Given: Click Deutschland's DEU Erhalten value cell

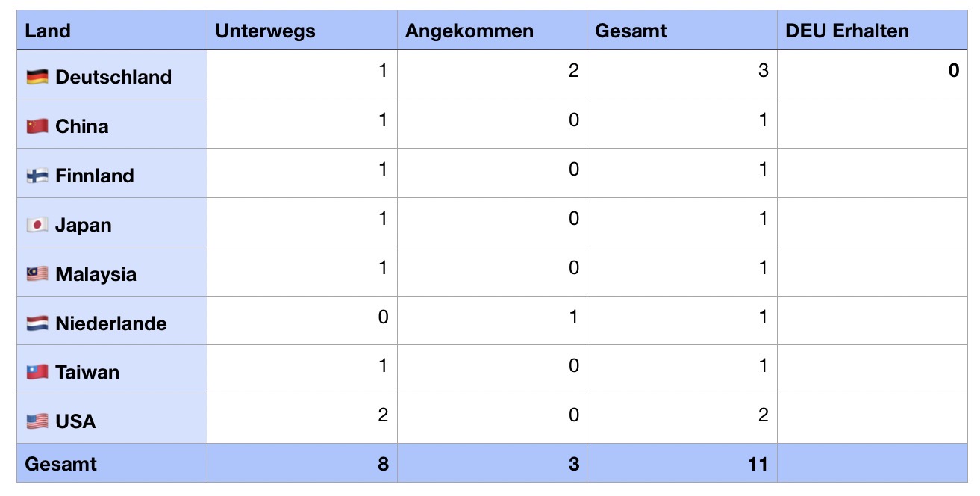Looking at the screenshot, I should pyautogui.click(x=872, y=74).
